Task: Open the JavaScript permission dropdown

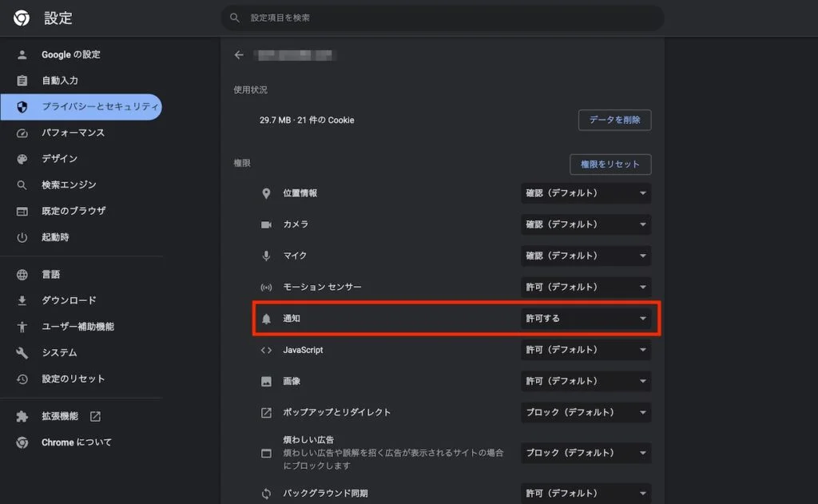Action: click(x=586, y=350)
